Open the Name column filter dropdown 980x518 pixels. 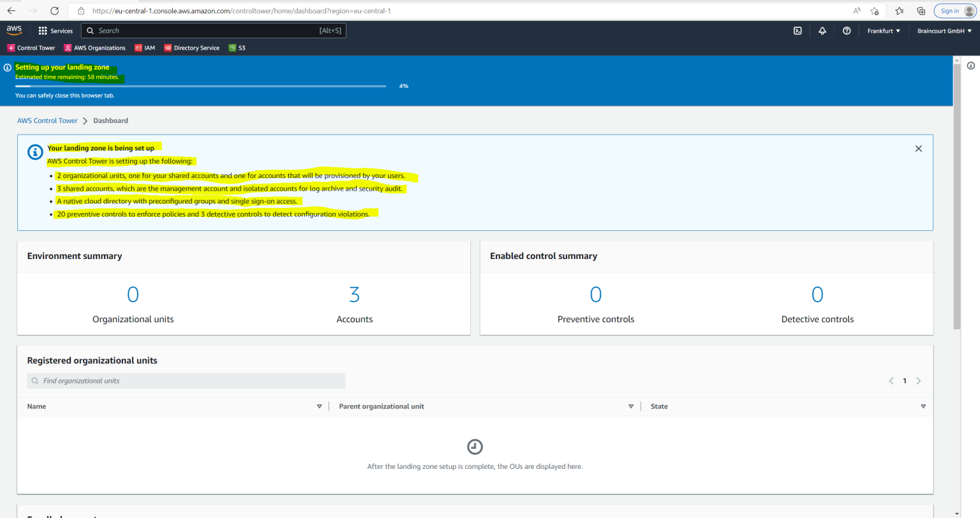319,406
